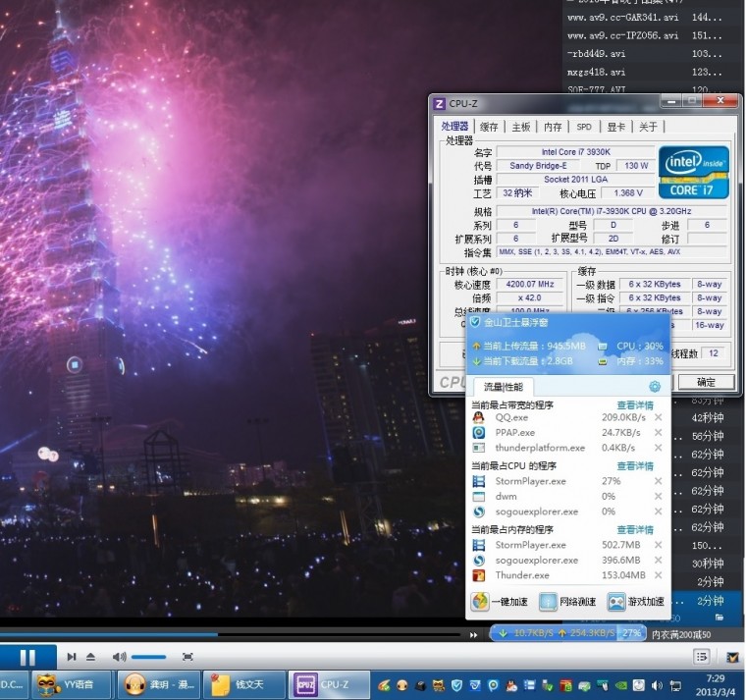Click the 金山卫士 shield icon in header

tap(475, 322)
